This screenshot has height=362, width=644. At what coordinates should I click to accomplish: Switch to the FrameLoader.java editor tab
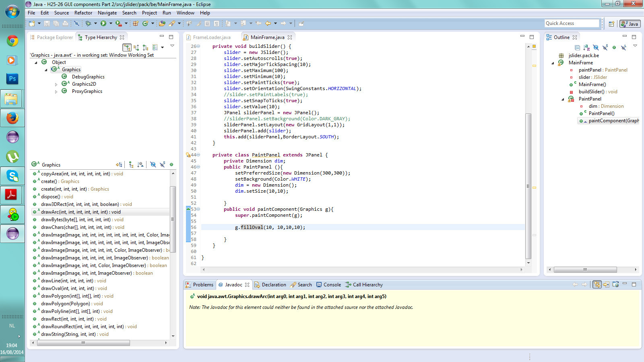point(212,37)
